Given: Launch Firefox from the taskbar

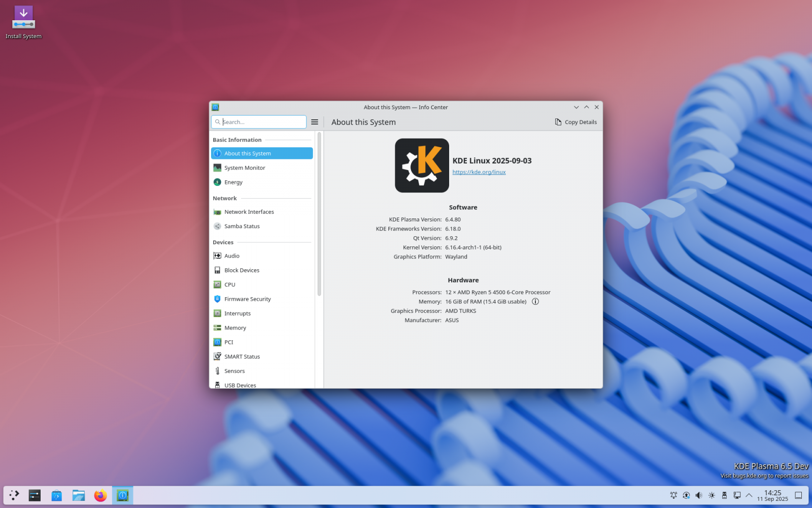Looking at the screenshot, I should [100, 495].
